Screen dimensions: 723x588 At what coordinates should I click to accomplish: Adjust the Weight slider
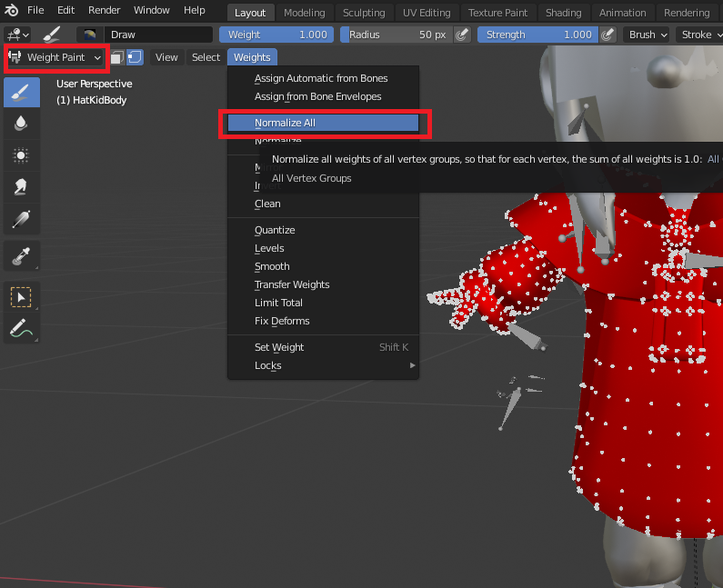pos(276,35)
